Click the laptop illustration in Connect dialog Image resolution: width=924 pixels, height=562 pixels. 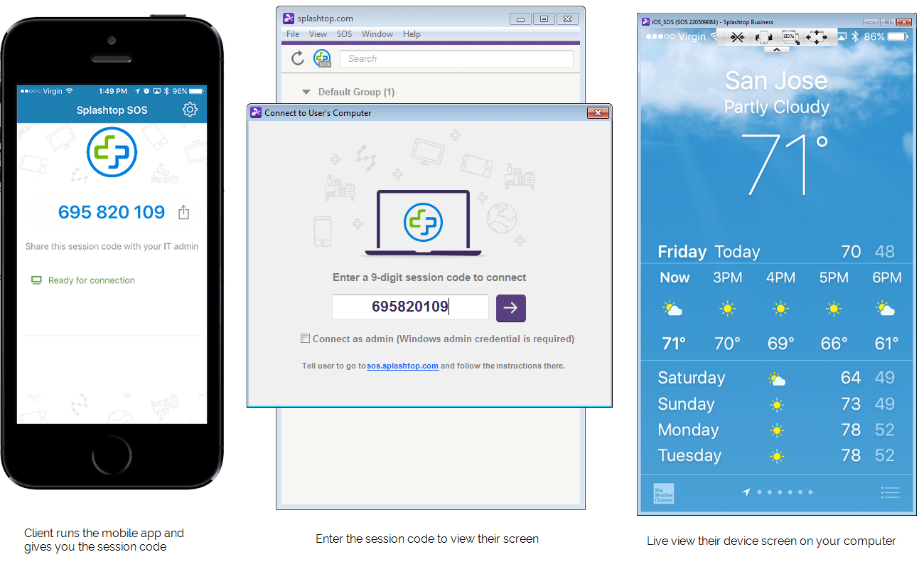424,223
